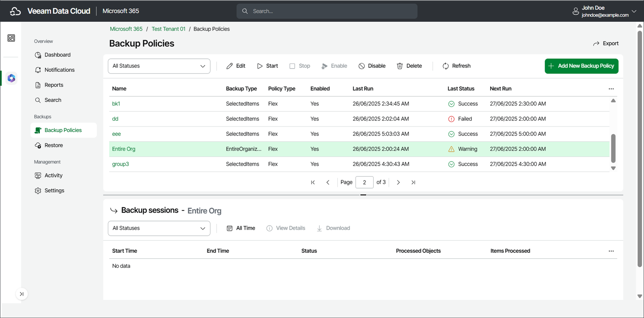
Task: Open the eee policy link
Action: (x=116, y=134)
